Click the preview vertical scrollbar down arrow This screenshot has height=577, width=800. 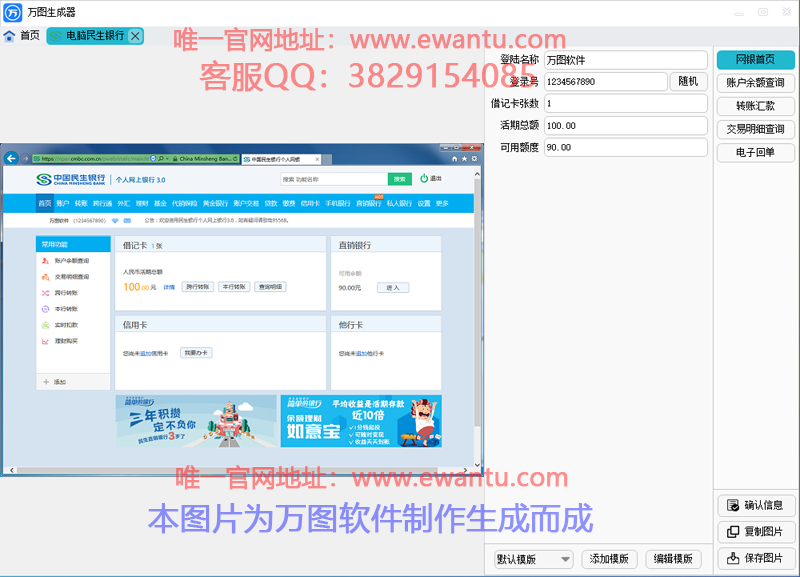point(477,465)
